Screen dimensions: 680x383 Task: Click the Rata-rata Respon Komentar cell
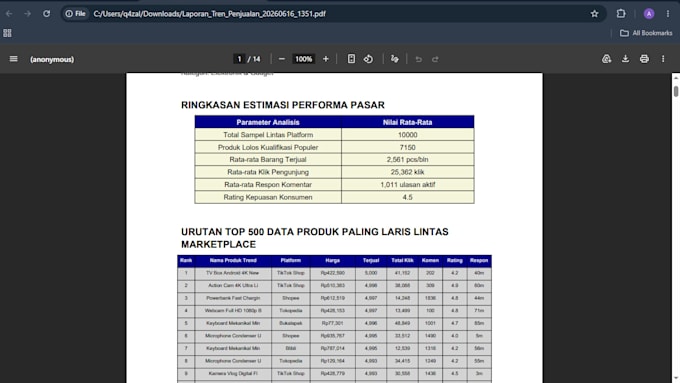point(268,185)
